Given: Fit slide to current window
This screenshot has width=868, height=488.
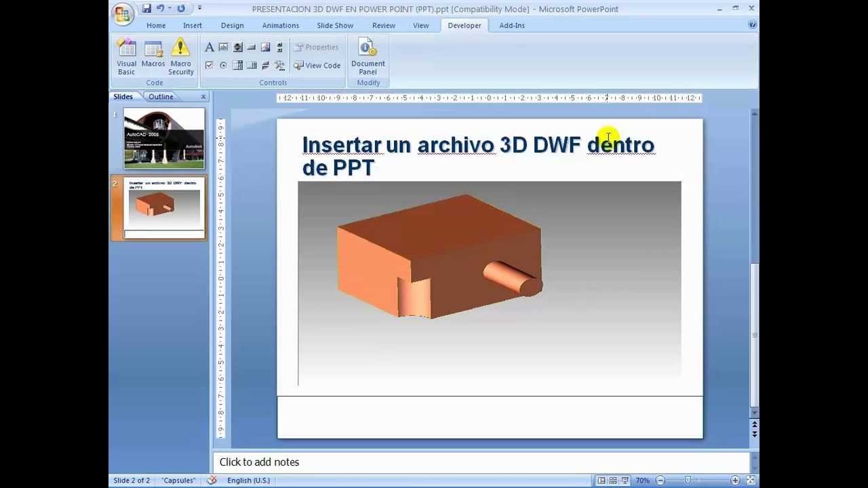Looking at the screenshot, I should coord(751,480).
